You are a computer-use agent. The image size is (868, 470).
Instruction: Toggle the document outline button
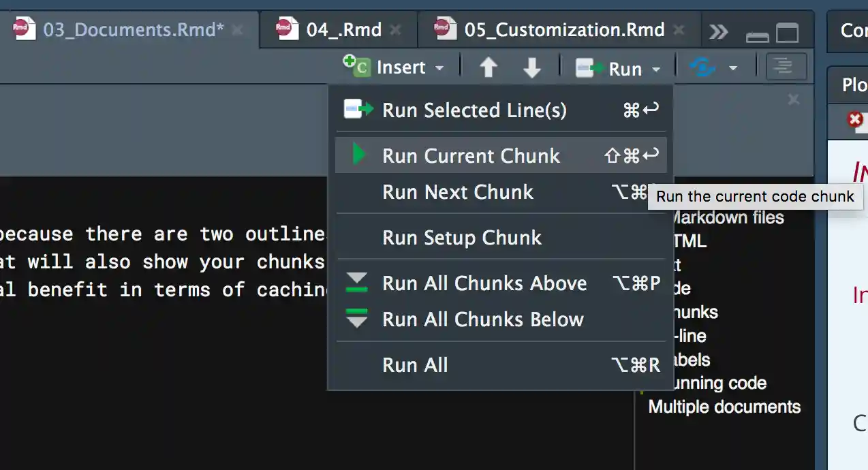[x=786, y=67]
